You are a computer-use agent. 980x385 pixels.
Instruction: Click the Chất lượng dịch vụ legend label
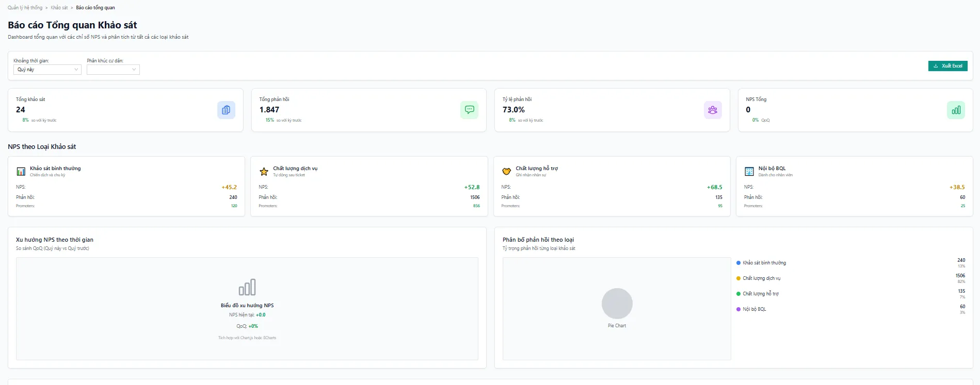(x=762, y=278)
